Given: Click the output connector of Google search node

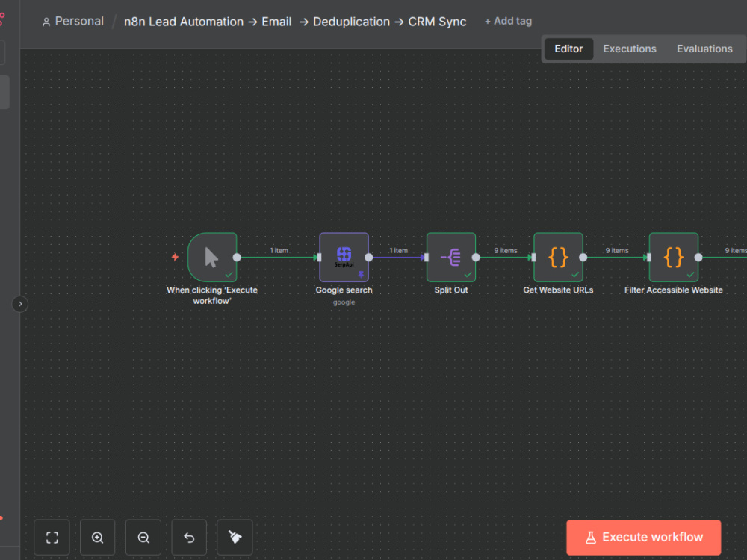Looking at the screenshot, I should click(x=369, y=257).
